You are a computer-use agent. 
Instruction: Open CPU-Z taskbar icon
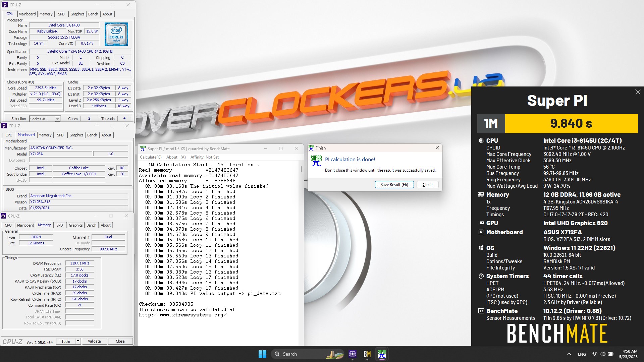pos(352,354)
